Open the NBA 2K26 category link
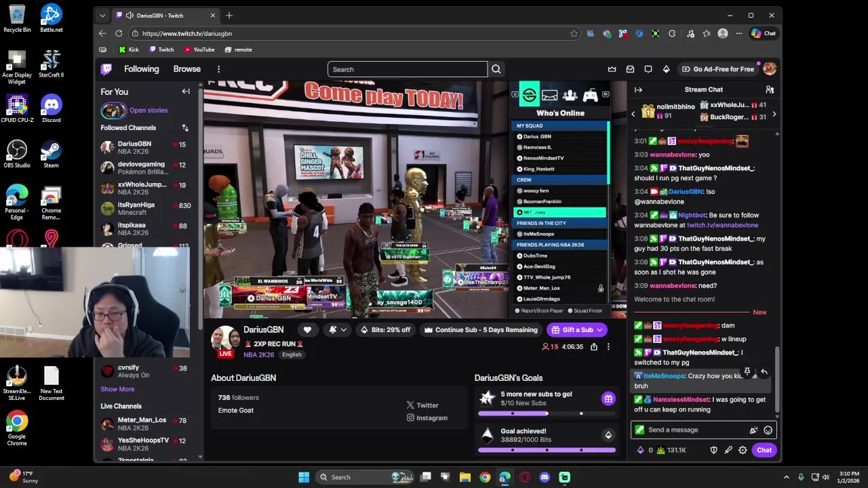This screenshot has height=488, width=868. [258, 354]
